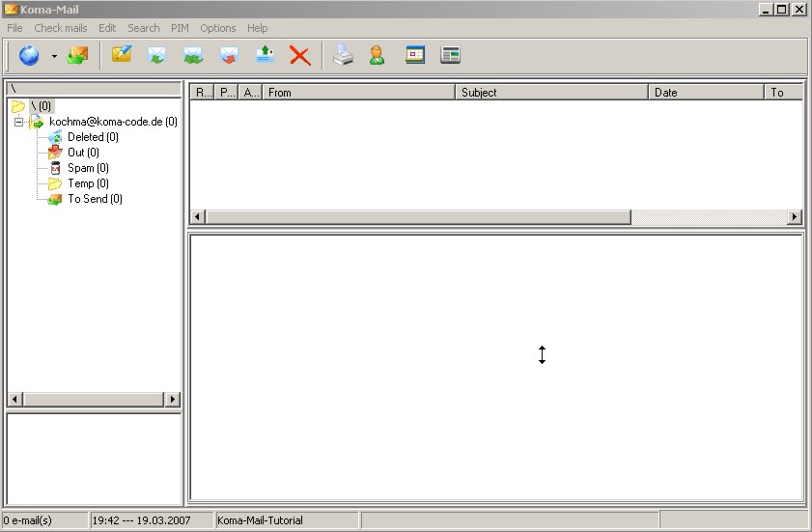Click the globe check-mails icon
This screenshot has height=532, width=812.
pos(29,55)
